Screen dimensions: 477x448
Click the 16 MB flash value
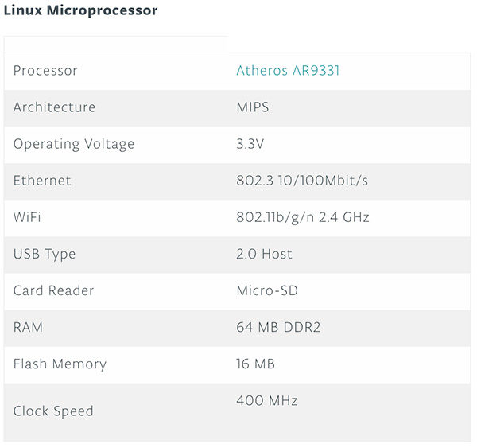tap(256, 364)
